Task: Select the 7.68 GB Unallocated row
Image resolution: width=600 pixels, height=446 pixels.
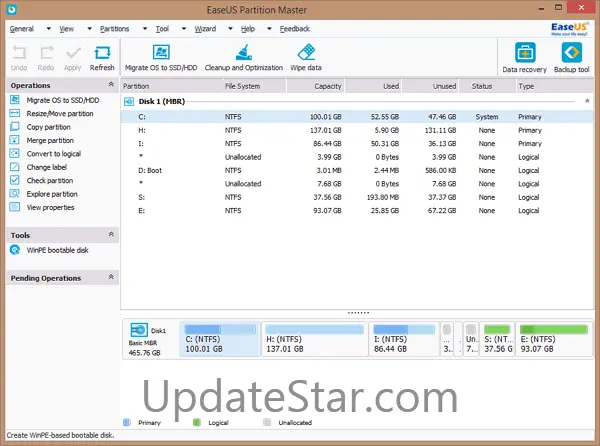Action: tap(357, 184)
